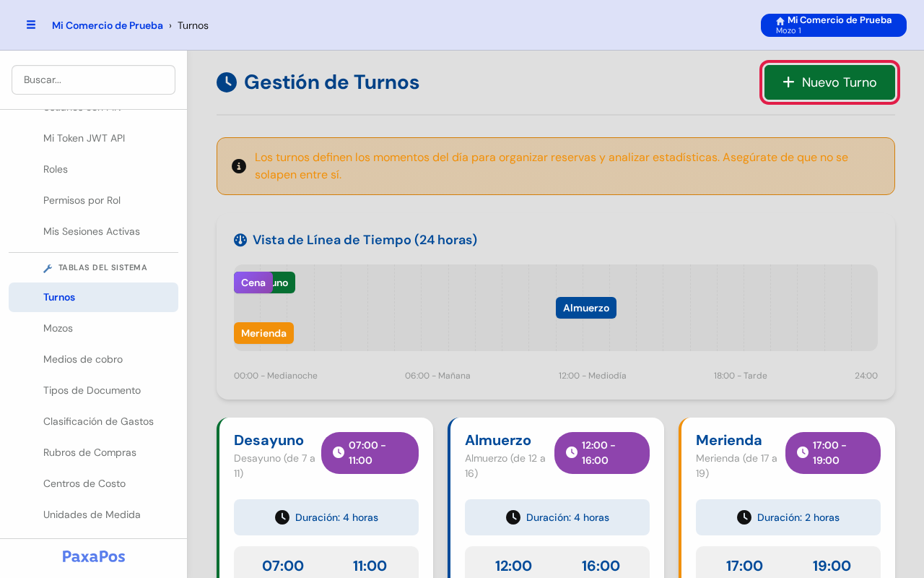The image size is (924, 578).
Task: Open Clasificación de Gastos in the sidebar
Action: [x=94, y=421]
